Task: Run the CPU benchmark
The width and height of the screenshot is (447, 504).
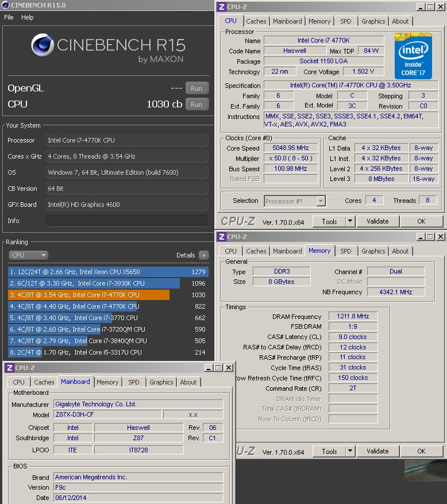Action: (196, 105)
